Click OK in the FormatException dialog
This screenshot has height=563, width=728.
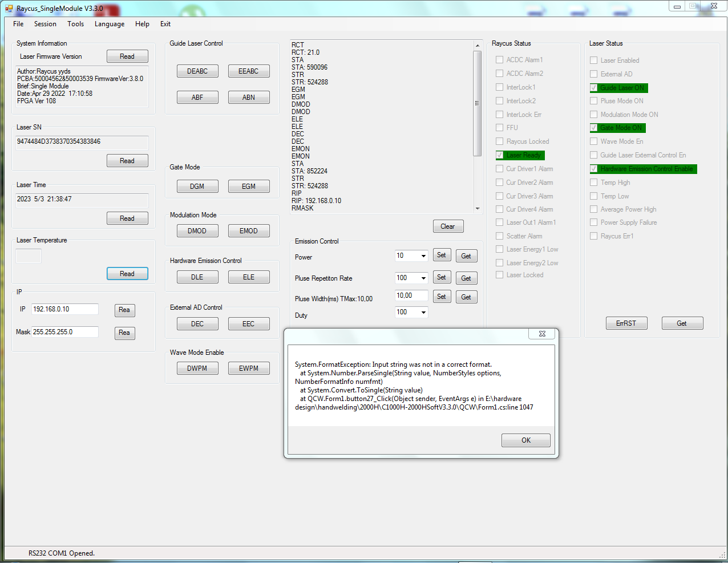[526, 440]
